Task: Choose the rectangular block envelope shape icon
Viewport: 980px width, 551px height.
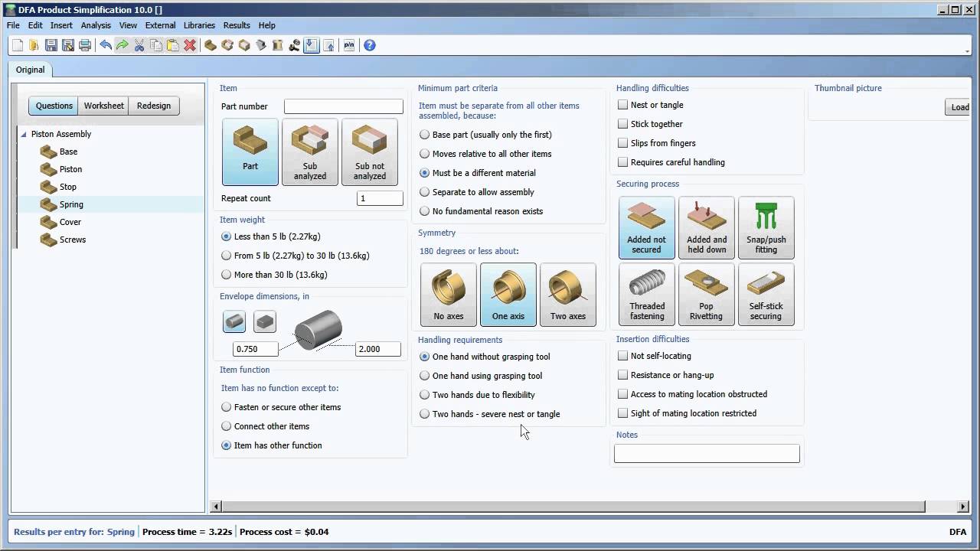Action: [265, 321]
